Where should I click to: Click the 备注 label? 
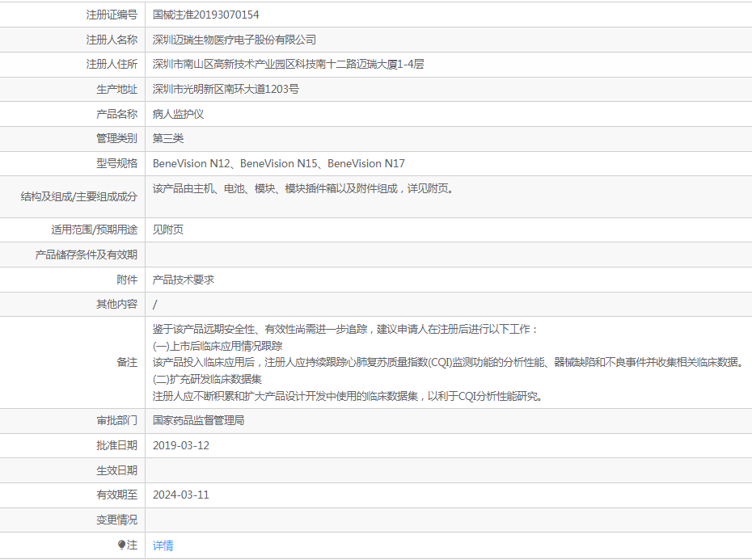(127, 363)
